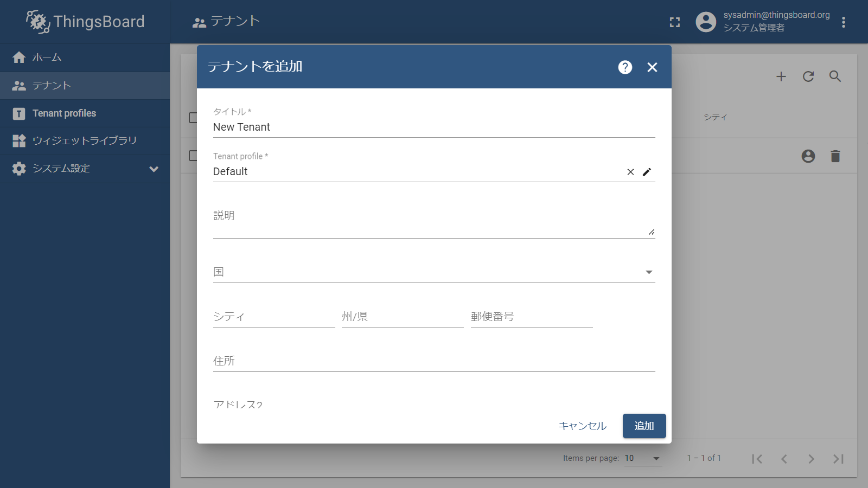Image resolution: width=868 pixels, height=488 pixels.
Task: Open the three-dot menu in top bar
Action: [x=843, y=22]
